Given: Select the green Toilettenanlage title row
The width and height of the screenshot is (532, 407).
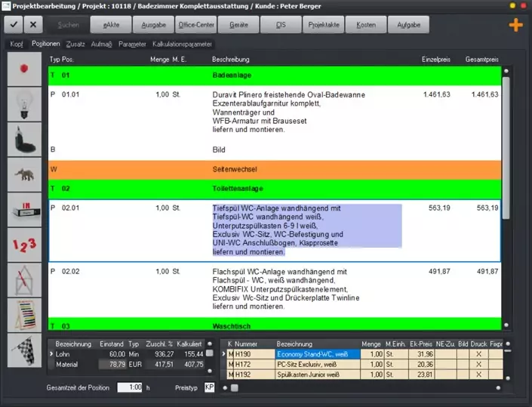Looking at the screenshot, I should [275, 189].
